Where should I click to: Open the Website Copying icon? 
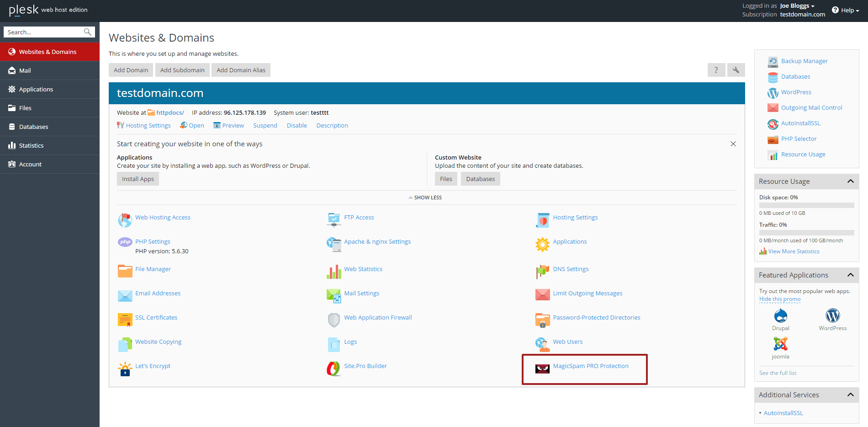125,344
